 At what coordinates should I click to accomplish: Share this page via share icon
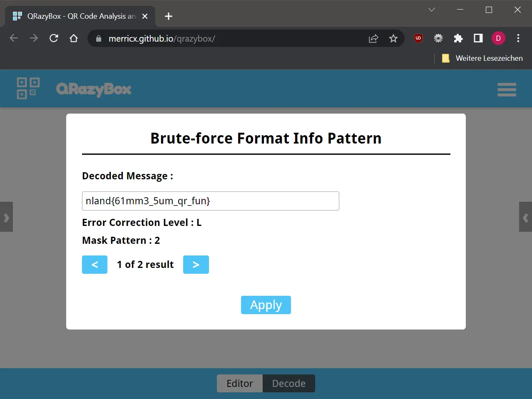point(373,39)
